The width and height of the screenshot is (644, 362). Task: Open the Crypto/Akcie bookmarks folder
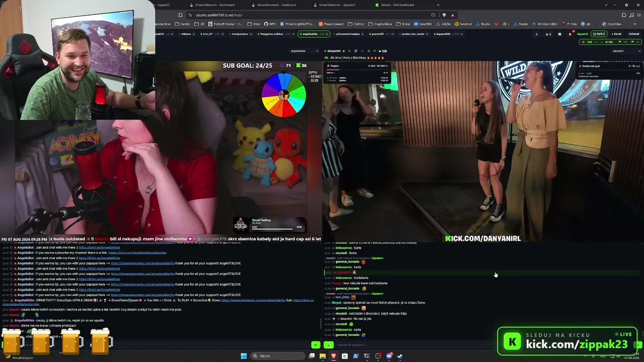(x=380, y=24)
